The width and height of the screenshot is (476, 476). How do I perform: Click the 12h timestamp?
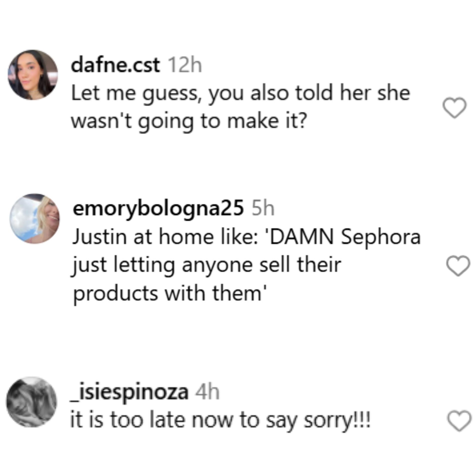point(185,66)
